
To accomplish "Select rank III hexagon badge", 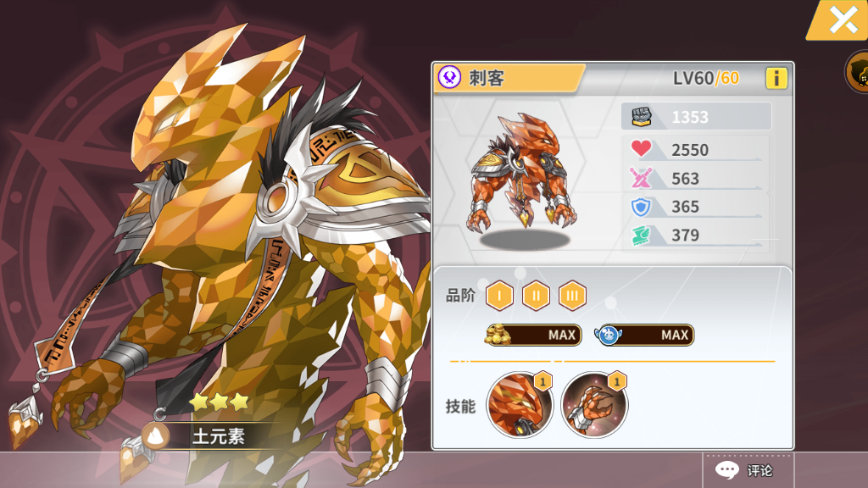I will point(572,296).
